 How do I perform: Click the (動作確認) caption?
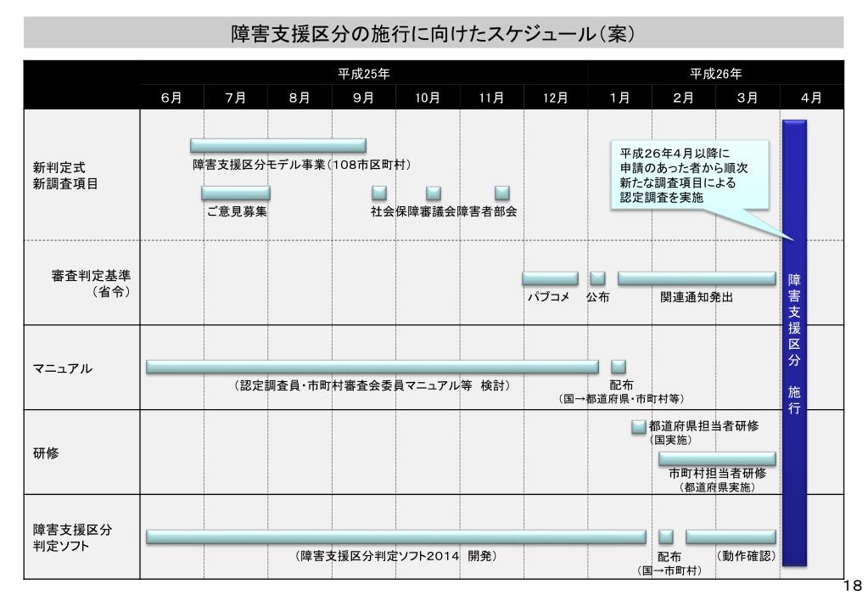click(x=746, y=555)
